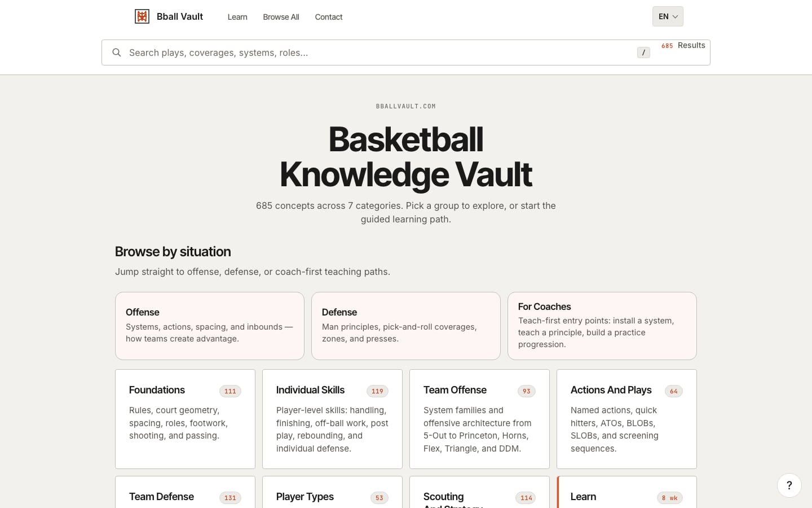This screenshot has height=508, width=812.
Task: Click the 'Jump straight to offense' subtitle
Action: point(253,271)
